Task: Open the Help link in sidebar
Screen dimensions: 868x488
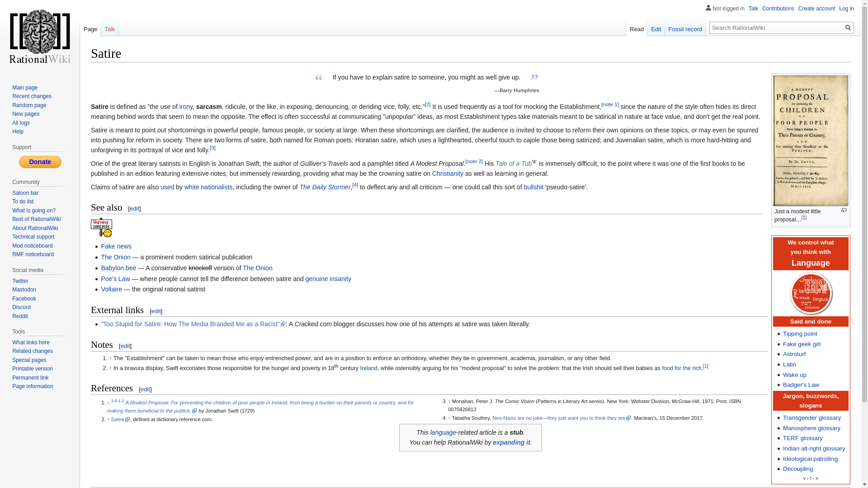Action: point(18,131)
